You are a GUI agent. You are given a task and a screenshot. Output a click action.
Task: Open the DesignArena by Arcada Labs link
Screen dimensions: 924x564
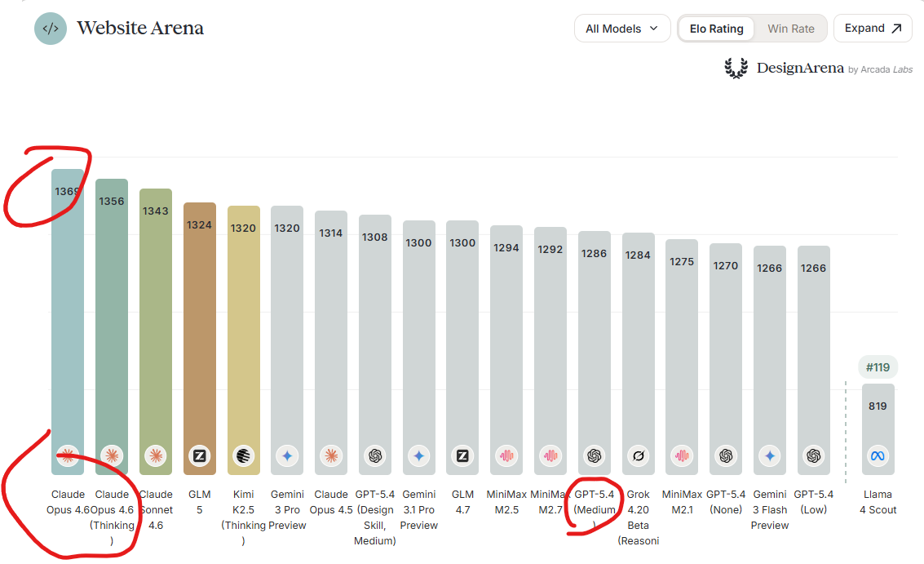[818, 69]
